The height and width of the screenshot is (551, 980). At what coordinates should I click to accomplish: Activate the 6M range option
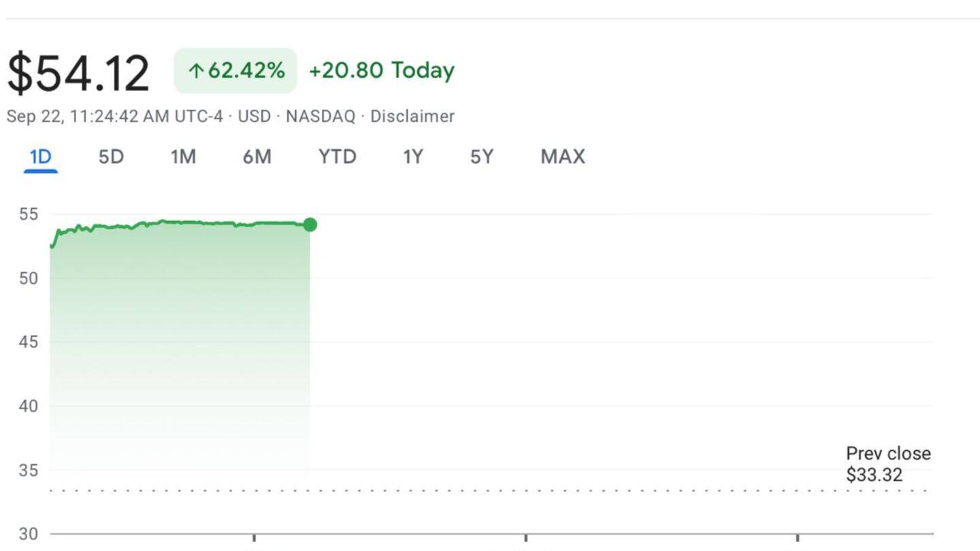[x=257, y=156]
